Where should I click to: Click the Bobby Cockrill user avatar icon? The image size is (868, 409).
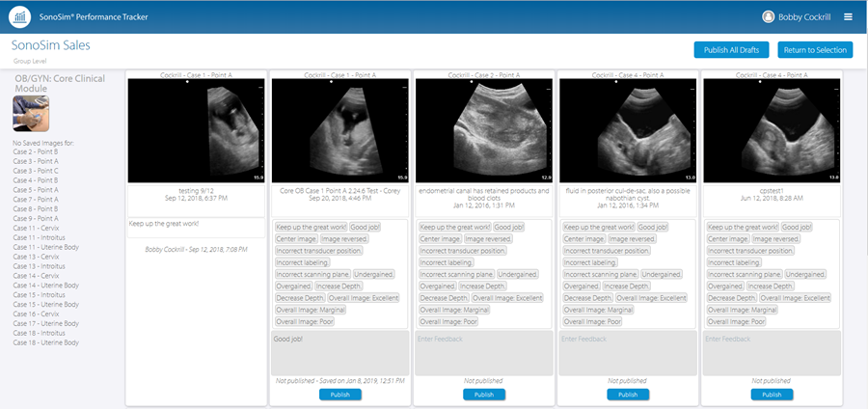coord(769,17)
